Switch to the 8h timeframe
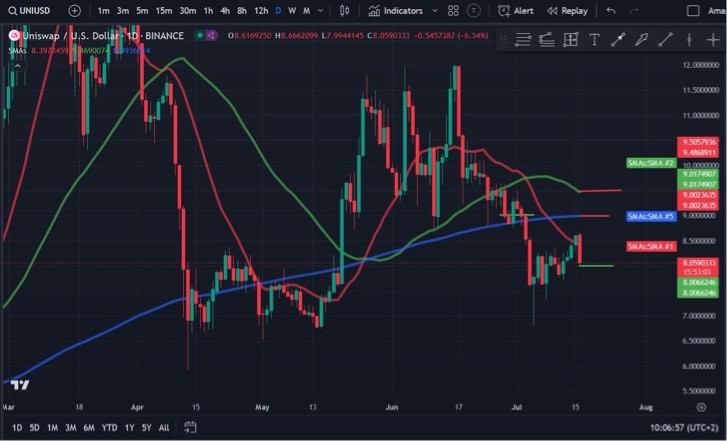Image resolution: width=727 pixels, height=441 pixels. [x=242, y=11]
